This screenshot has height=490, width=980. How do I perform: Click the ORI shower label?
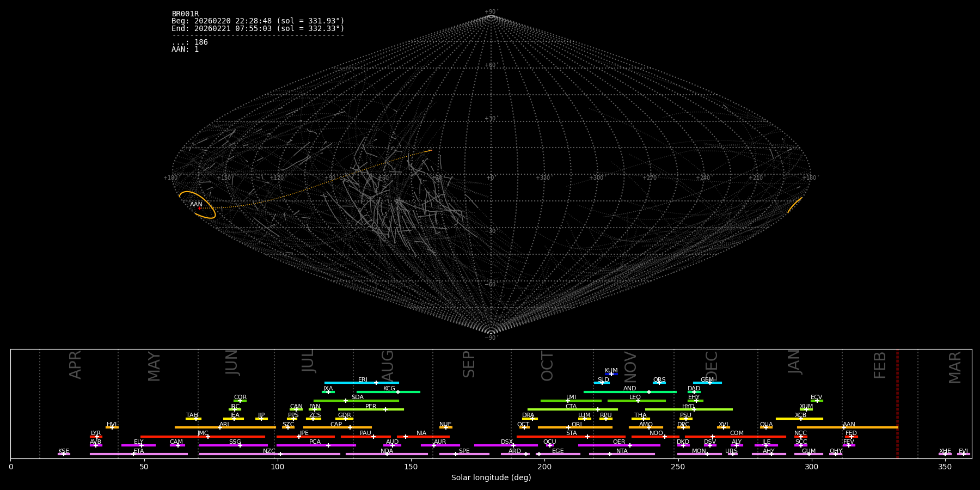click(577, 425)
